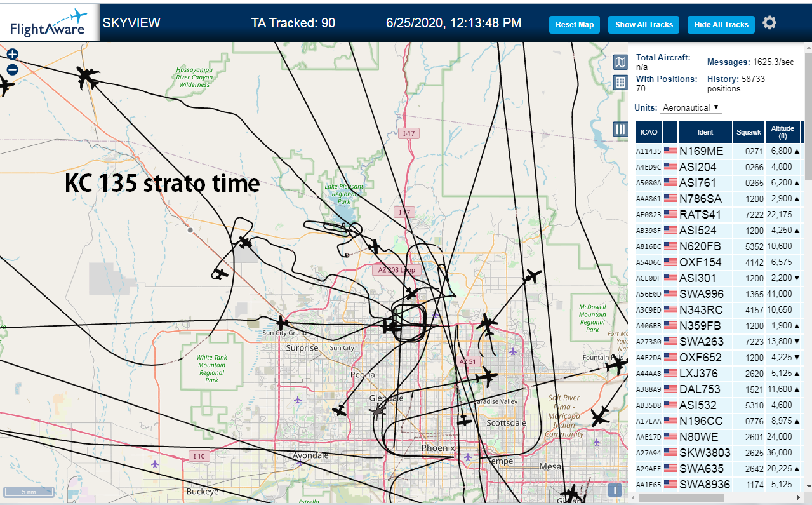Image resolution: width=812 pixels, height=505 pixels.
Task: Open the Units Aeronautical dropdown
Action: [691, 107]
